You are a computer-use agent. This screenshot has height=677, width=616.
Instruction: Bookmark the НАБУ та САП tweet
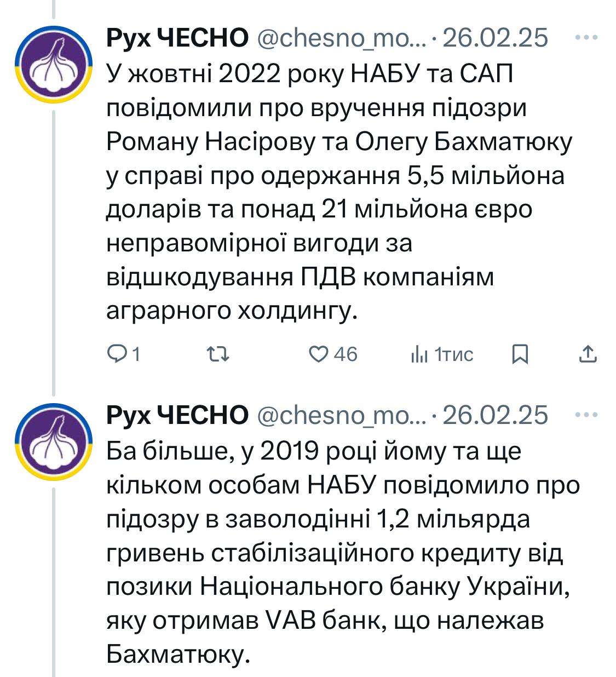(520, 354)
